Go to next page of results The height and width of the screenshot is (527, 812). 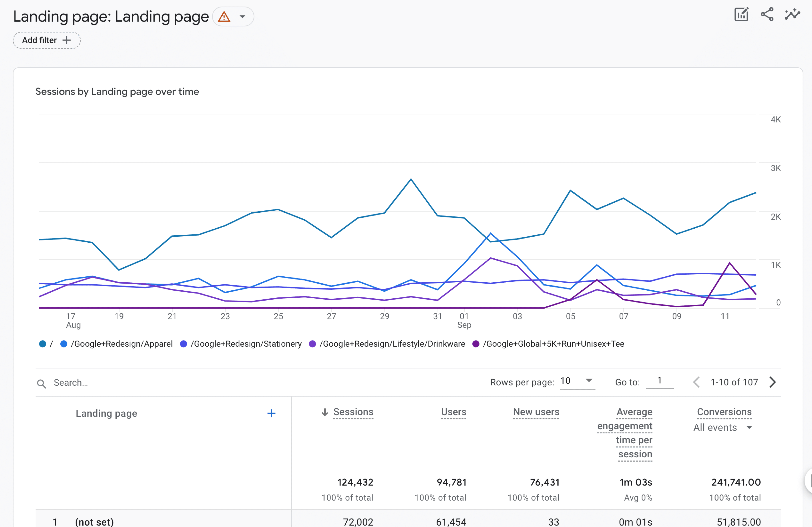[x=773, y=382]
